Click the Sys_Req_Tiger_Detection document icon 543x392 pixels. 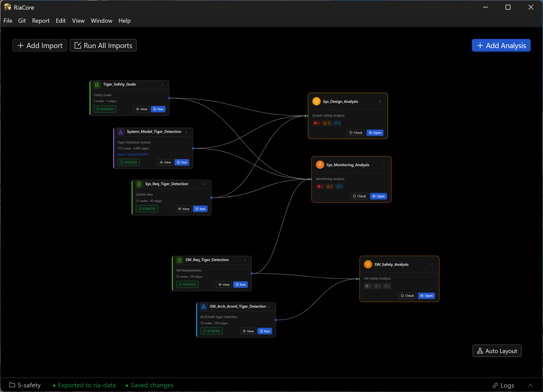(139, 184)
